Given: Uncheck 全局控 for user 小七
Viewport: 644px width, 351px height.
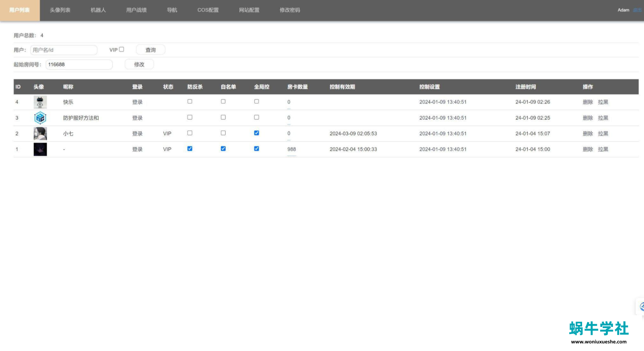Looking at the screenshot, I should click(x=257, y=133).
